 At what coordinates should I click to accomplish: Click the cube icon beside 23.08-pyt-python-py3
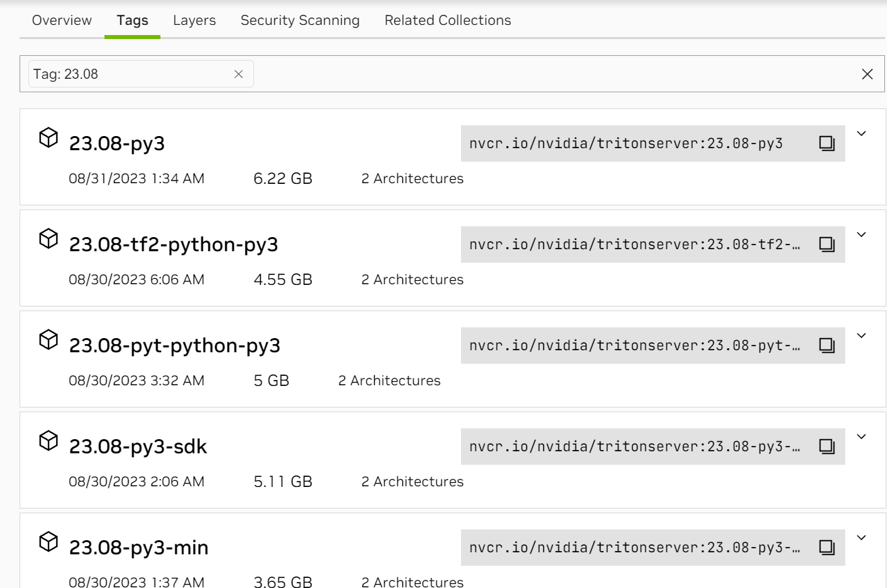click(49, 340)
